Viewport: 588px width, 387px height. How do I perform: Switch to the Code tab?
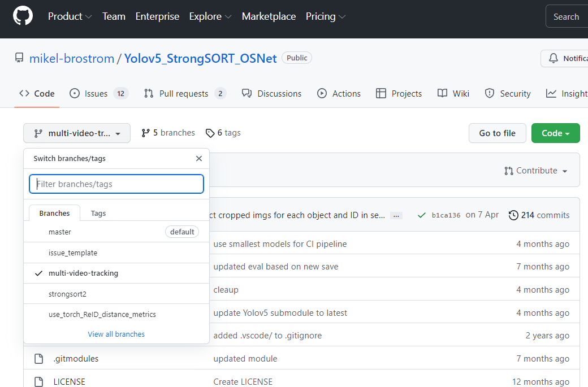pyautogui.click(x=37, y=94)
